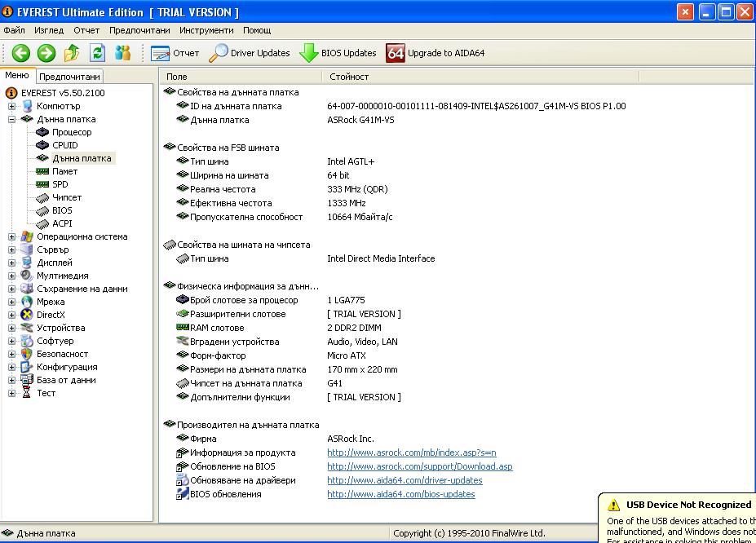Select BIOS in the tree
The width and height of the screenshot is (756, 543).
pos(62,210)
